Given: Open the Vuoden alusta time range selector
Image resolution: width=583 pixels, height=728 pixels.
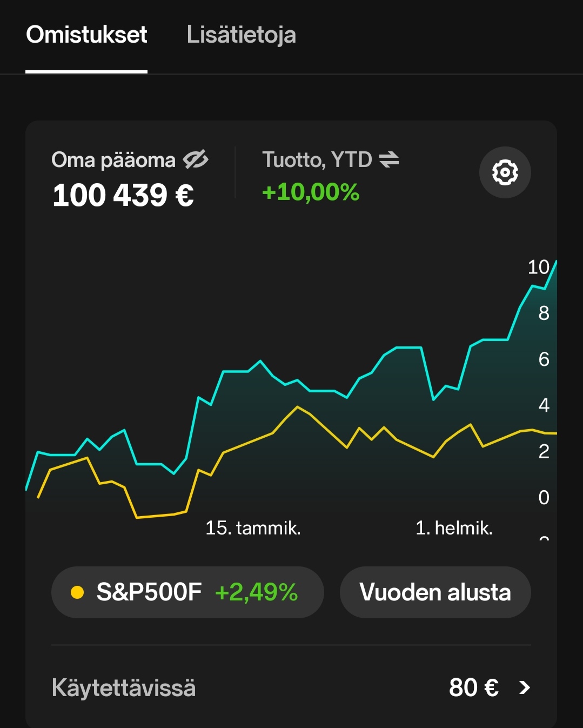Looking at the screenshot, I should coord(435,592).
